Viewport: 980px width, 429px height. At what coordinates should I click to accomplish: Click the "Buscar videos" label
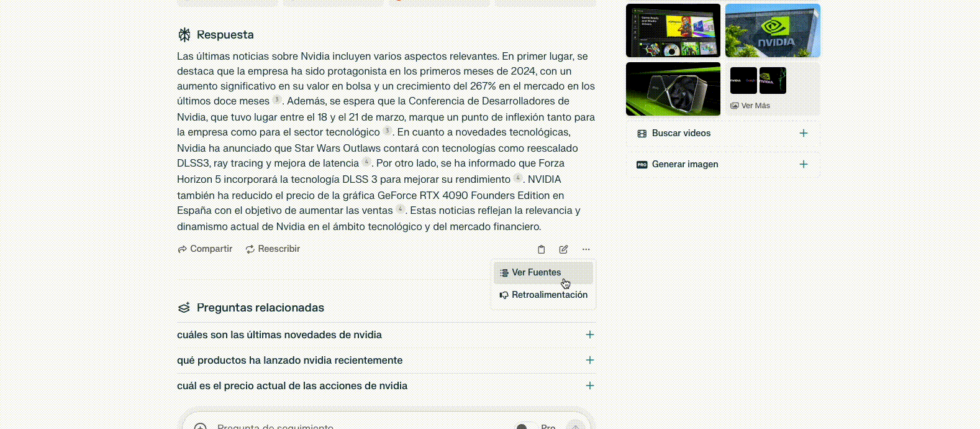(681, 133)
